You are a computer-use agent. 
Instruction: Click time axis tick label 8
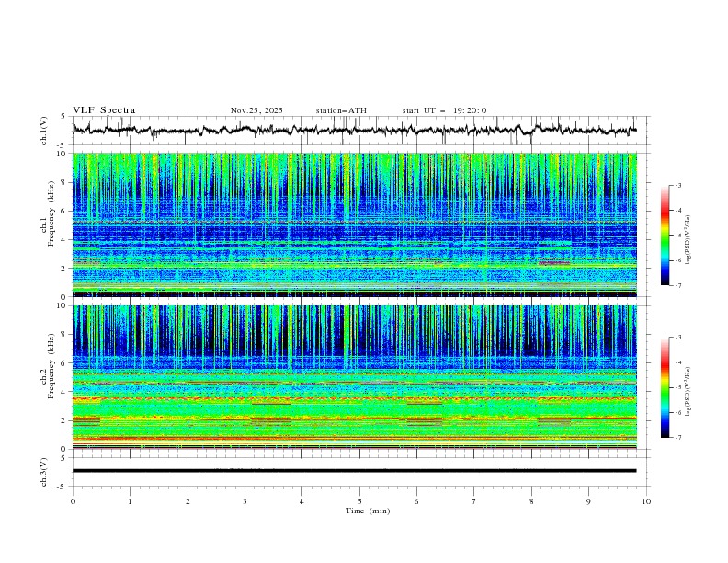click(x=531, y=501)
